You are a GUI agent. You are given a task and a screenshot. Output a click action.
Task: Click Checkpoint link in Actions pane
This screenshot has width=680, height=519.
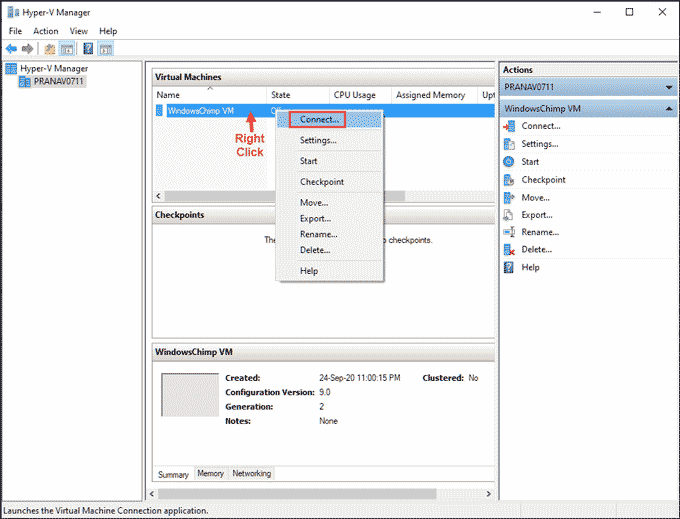click(x=543, y=180)
